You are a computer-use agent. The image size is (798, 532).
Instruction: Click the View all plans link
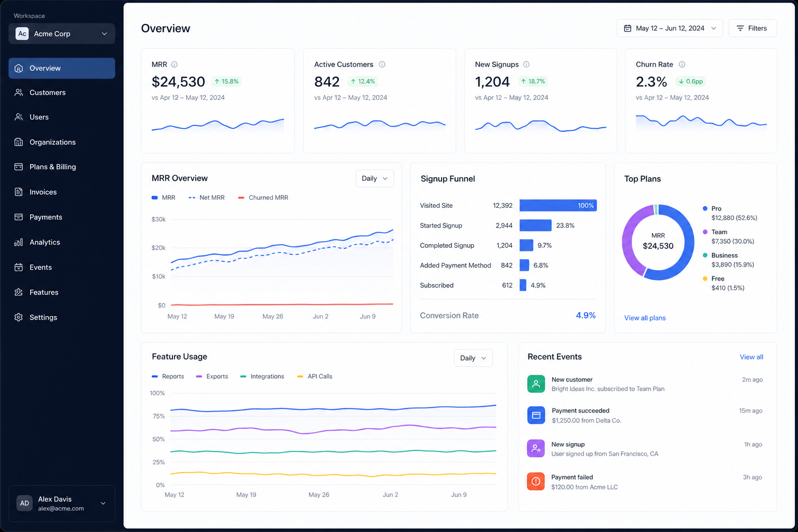pos(645,318)
